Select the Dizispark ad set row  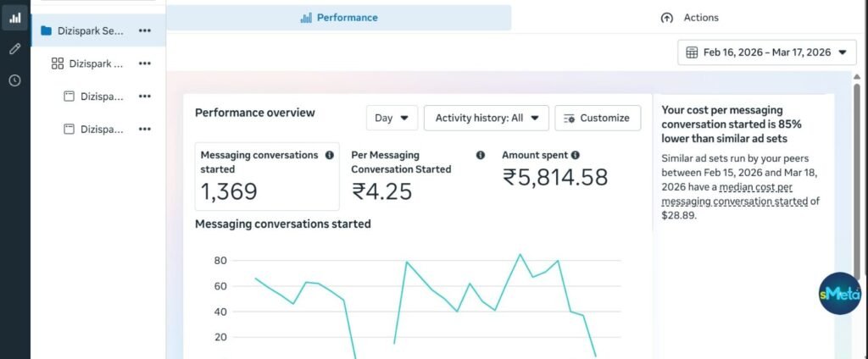point(97,64)
